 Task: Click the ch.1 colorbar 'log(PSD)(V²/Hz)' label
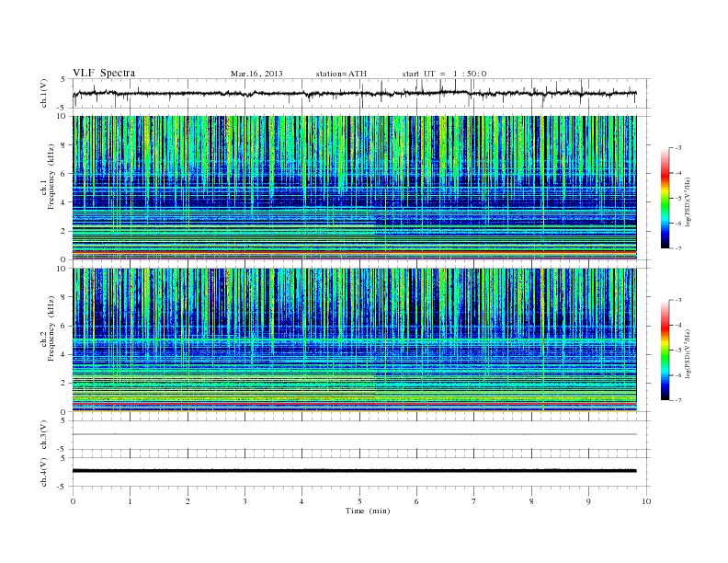tap(688, 201)
